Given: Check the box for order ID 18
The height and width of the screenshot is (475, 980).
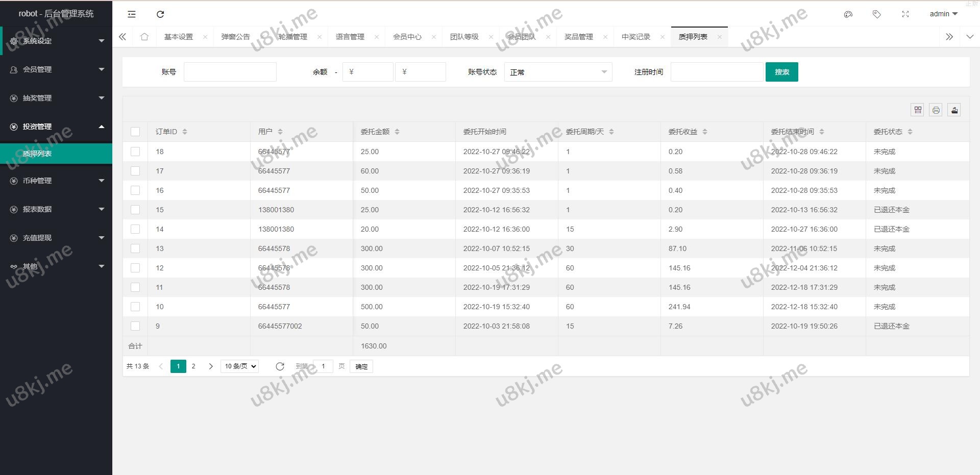Looking at the screenshot, I should click(135, 152).
